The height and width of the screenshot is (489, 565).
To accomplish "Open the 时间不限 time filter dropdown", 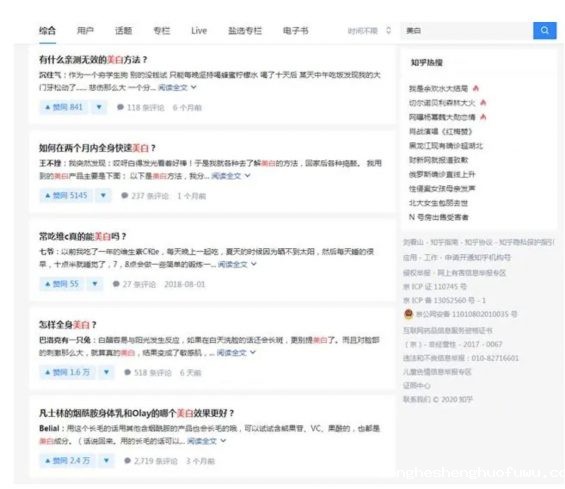I will coord(369,31).
